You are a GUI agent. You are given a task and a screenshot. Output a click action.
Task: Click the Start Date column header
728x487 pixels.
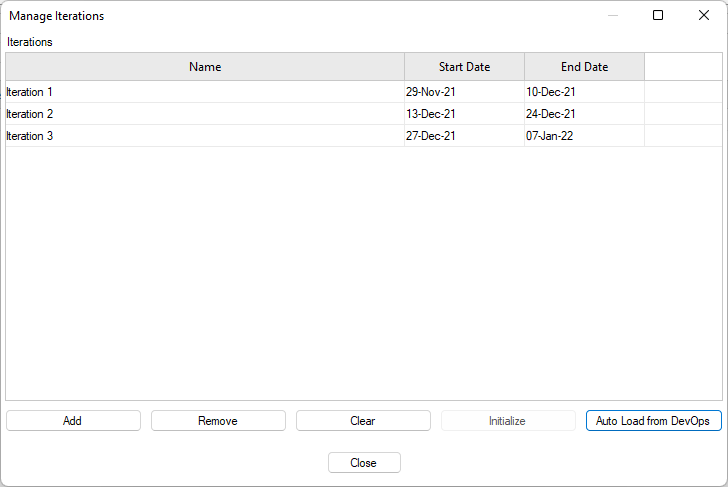(464, 67)
